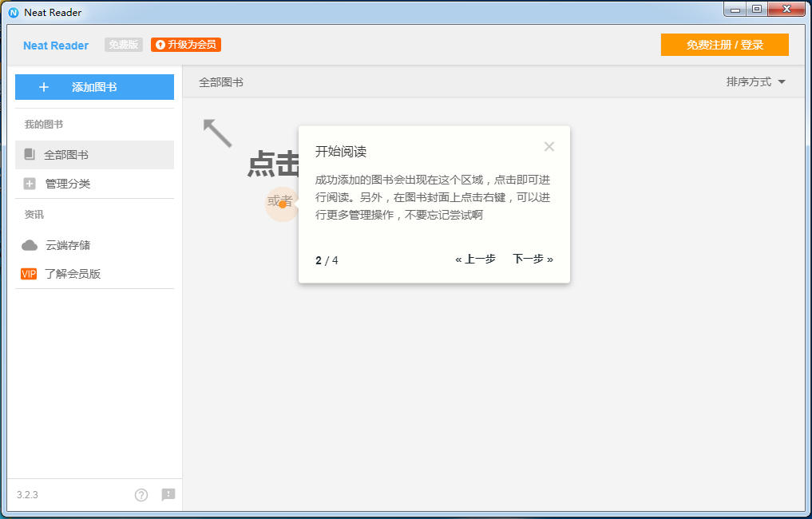Click the VIP badge icon
812x519 pixels.
tap(29, 274)
